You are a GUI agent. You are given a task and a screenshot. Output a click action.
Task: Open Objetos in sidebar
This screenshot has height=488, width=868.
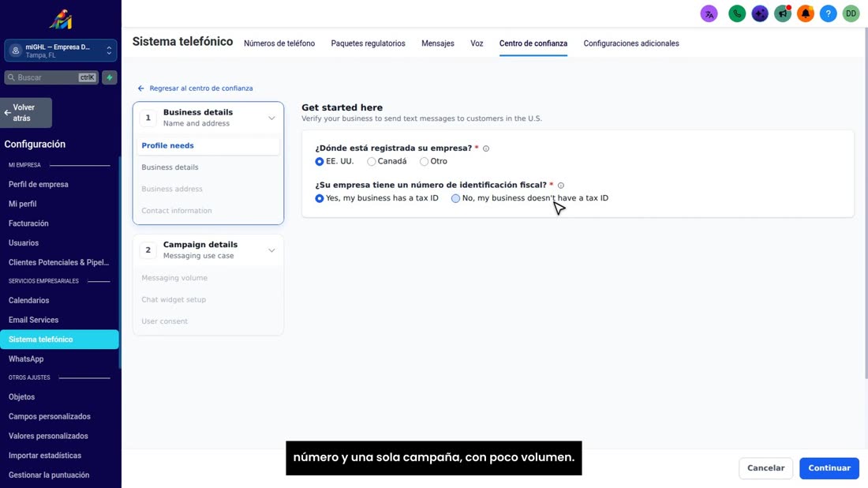21,396
